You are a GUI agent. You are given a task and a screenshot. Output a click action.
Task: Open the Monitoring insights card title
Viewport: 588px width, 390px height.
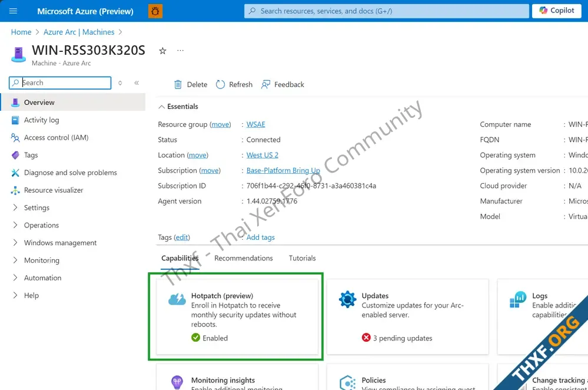[x=222, y=380]
